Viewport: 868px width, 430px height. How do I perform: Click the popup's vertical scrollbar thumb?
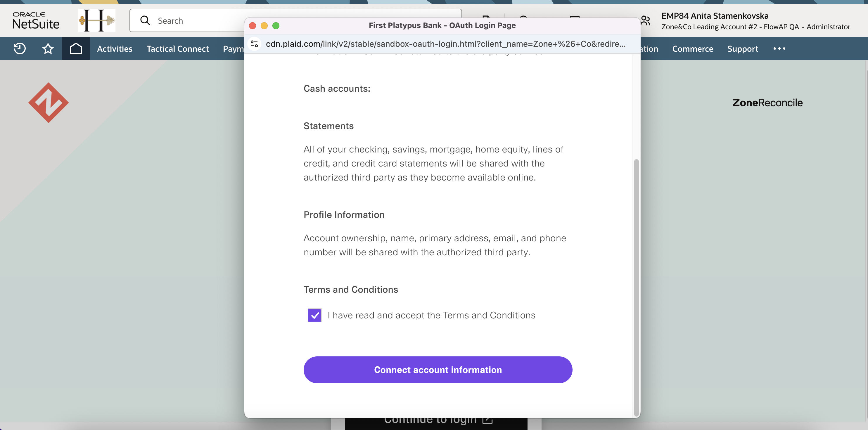point(636,287)
